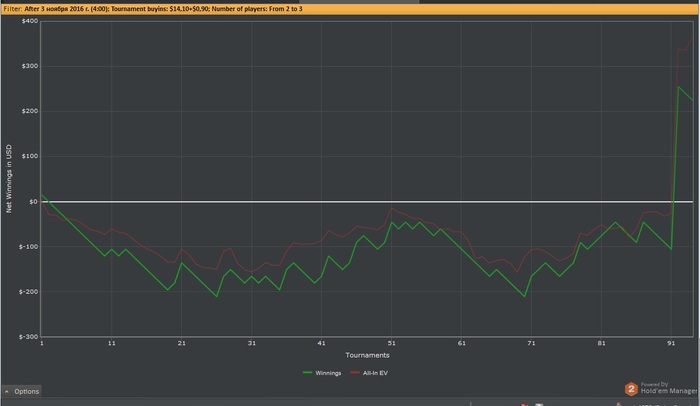This screenshot has height=406, width=700.
Task: Click the '$300' y-axis label
Action: pos(30,66)
